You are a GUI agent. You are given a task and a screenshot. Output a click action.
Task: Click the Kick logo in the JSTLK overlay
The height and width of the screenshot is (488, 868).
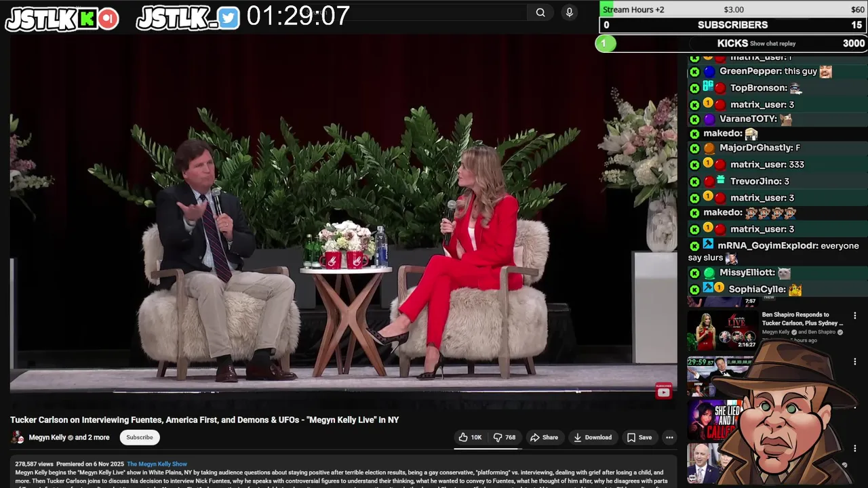[87, 19]
